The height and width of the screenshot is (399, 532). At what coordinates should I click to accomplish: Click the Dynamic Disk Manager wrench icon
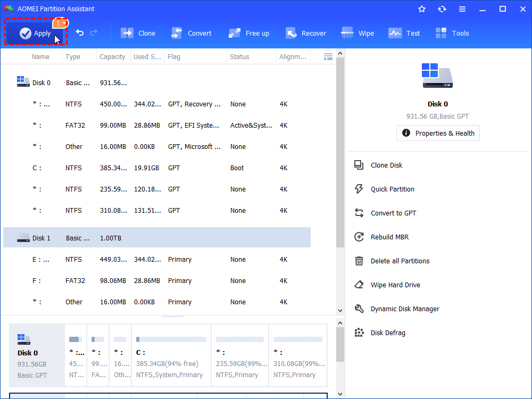pos(359,309)
